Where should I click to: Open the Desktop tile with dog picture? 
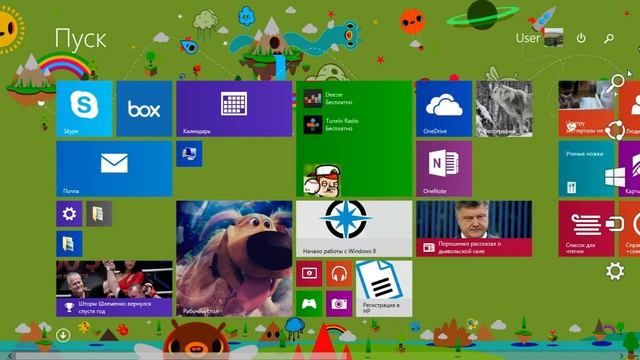point(234,258)
